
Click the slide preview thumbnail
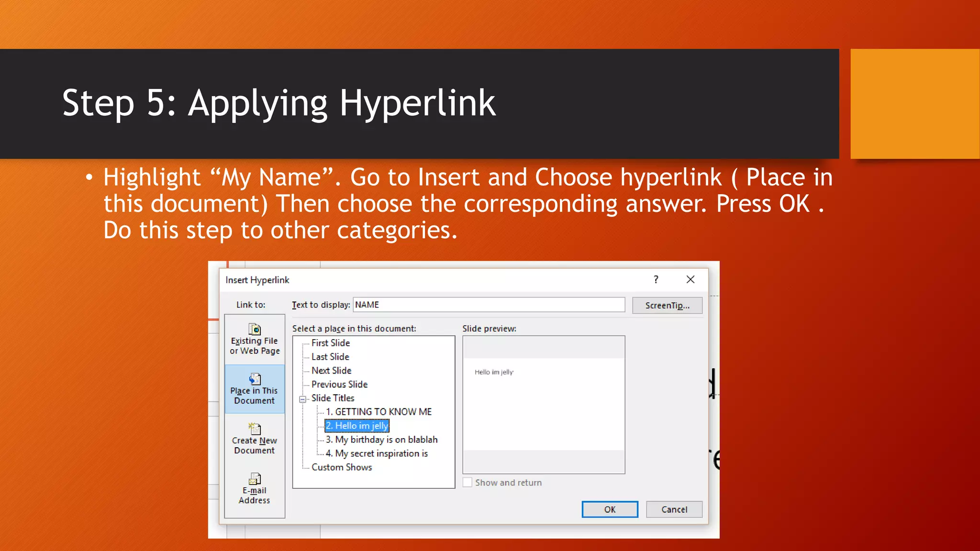[x=544, y=405]
